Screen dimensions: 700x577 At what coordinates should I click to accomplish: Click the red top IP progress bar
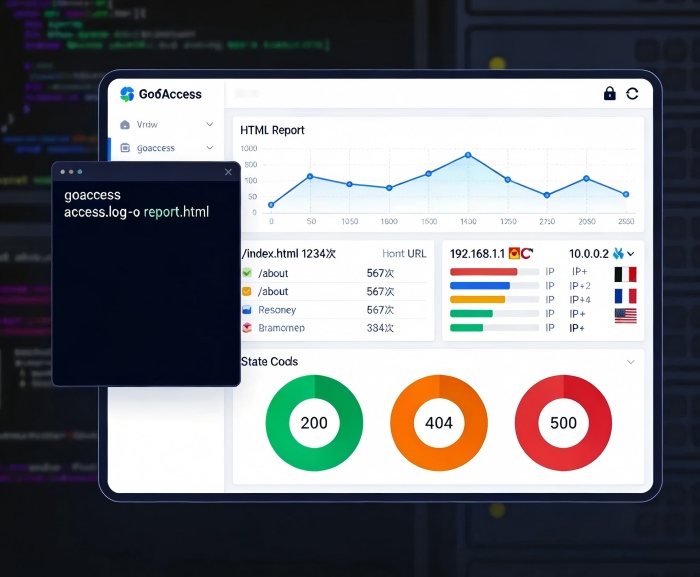click(484, 272)
